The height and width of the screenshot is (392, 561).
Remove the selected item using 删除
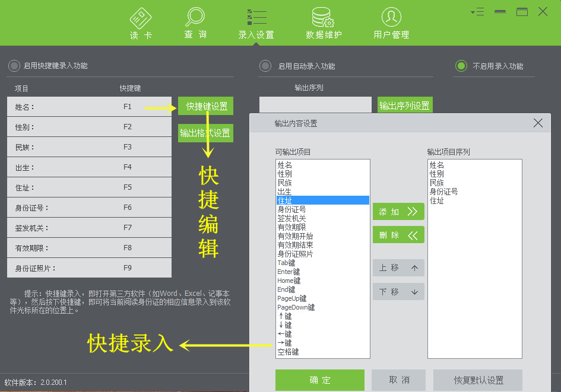398,234
